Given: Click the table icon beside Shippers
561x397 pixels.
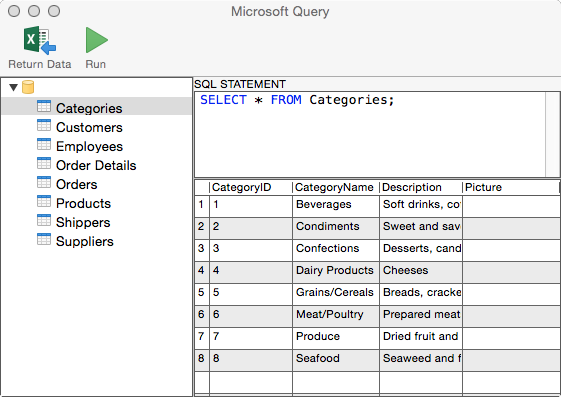Looking at the screenshot, I should [44, 220].
